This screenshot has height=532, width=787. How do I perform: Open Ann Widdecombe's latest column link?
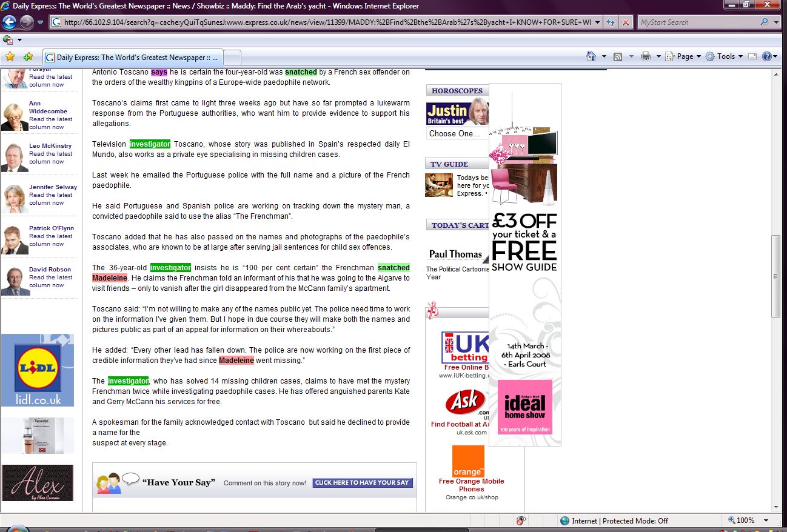click(50, 119)
